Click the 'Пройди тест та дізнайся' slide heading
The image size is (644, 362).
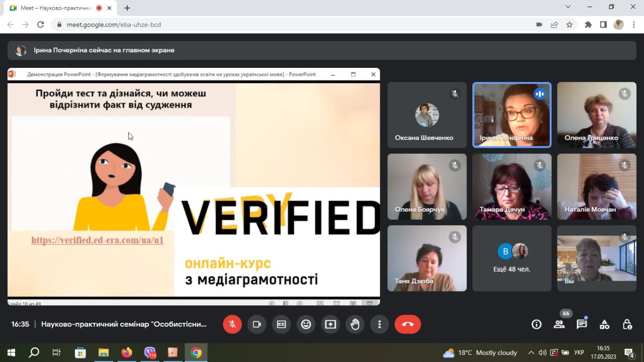pos(121,99)
